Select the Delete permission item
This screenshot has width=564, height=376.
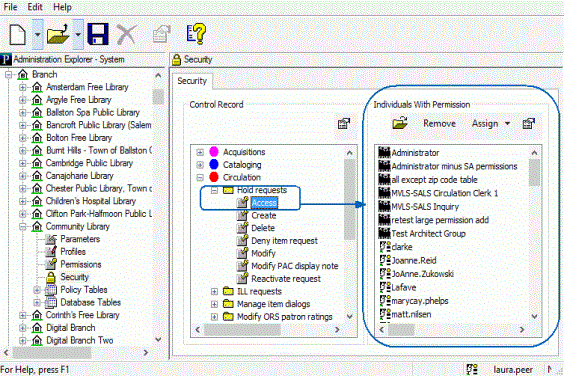[x=263, y=228]
